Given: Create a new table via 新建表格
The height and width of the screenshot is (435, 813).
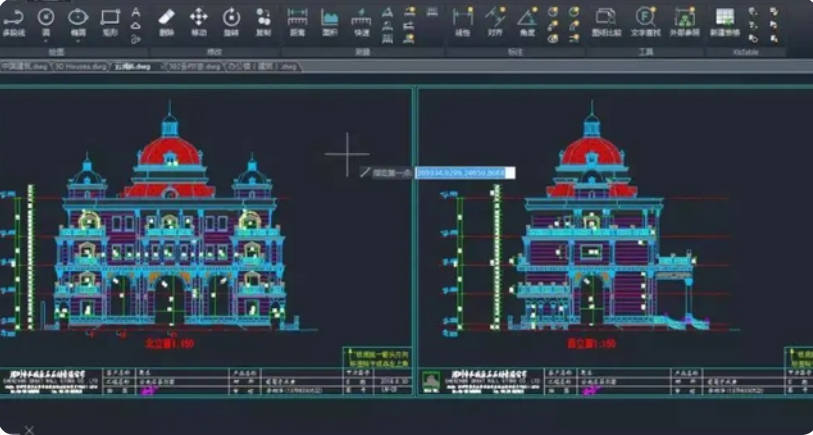Looking at the screenshot, I should point(724,20).
